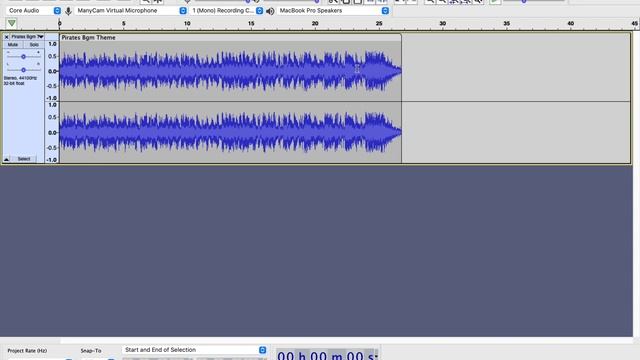Open the Pirates Bgm track name menu

point(27,37)
